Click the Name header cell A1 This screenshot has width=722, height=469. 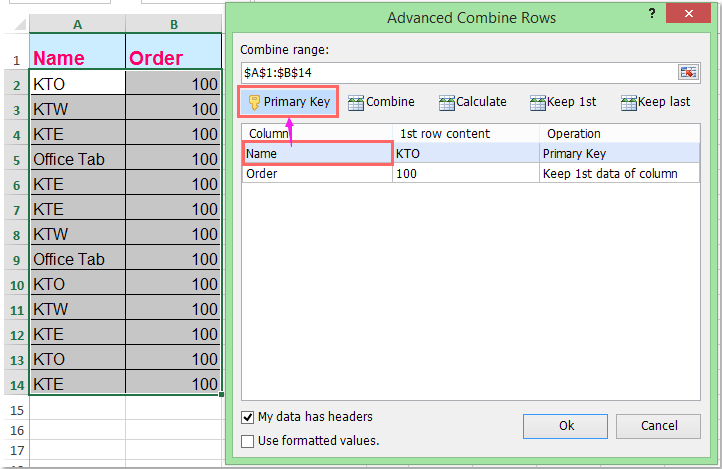tap(77, 51)
